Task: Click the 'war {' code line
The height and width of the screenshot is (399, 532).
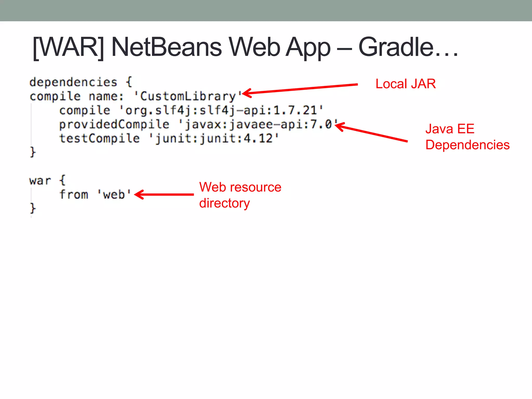Action: 48,180
